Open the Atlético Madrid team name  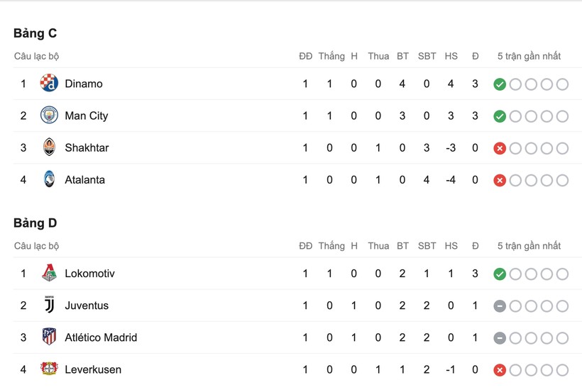click(x=101, y=337)
